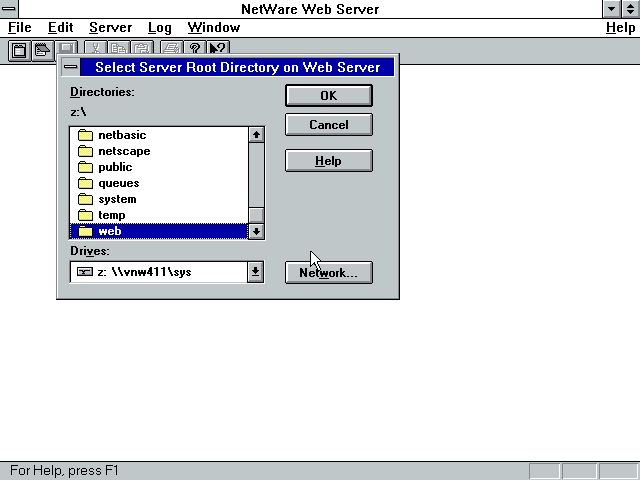Screen dimensions: 640x480
Task: Select the system folder icon
Action: (85, 199)
